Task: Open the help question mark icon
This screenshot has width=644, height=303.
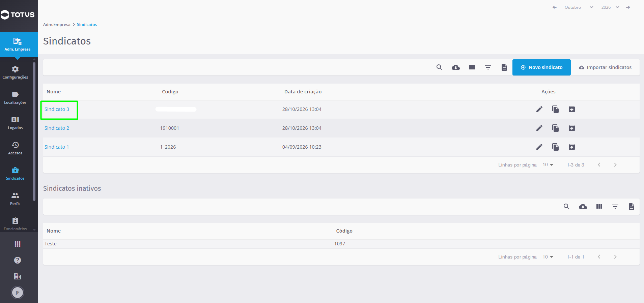Action: click(18, 260)
